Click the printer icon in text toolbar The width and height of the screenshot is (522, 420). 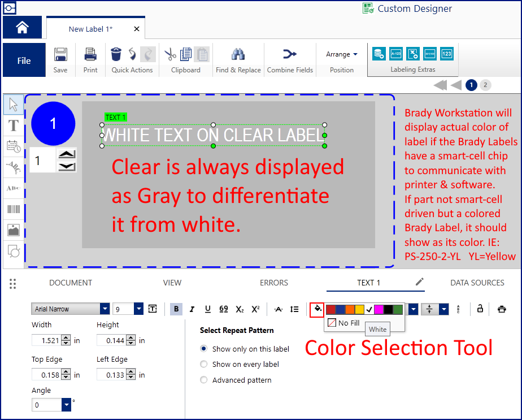[x=502, y=309]
